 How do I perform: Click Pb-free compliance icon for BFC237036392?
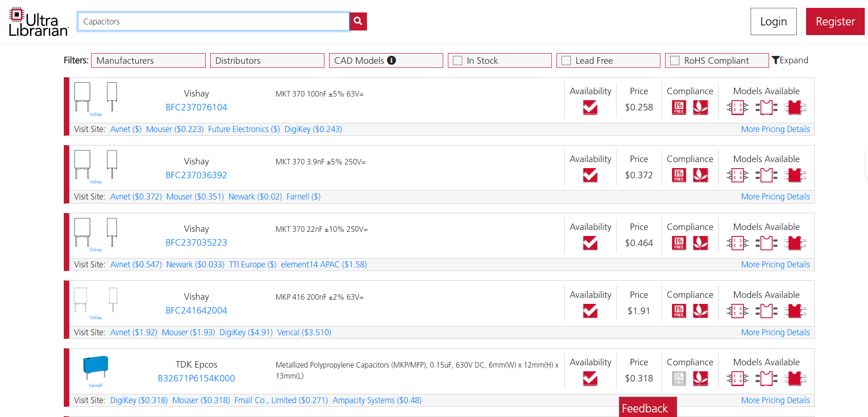pyautogui.click(x=679, y=175)
